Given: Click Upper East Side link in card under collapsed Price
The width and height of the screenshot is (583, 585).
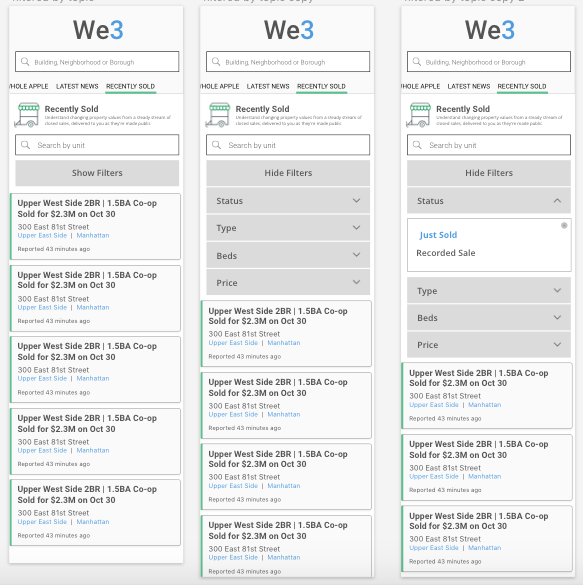Looking at the screenshot, I should [233, 343].
